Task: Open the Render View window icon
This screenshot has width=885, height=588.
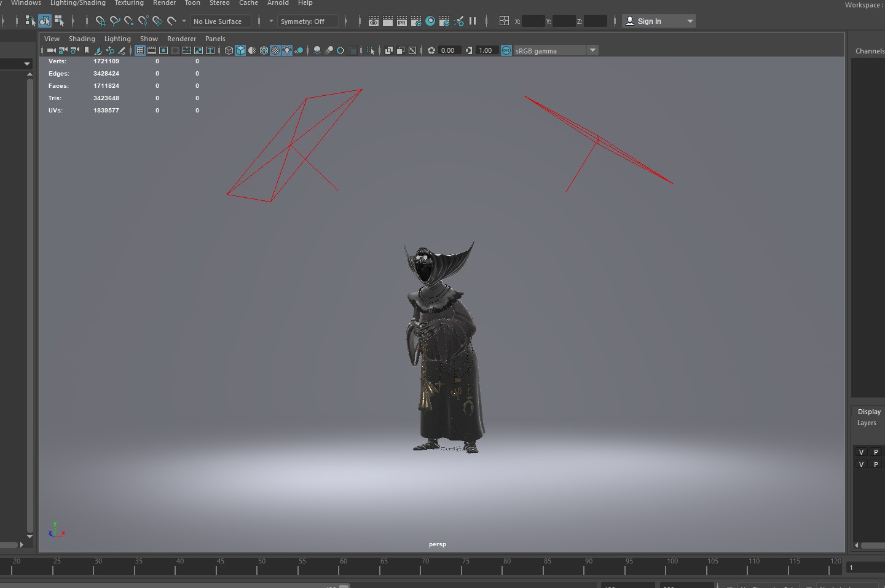Action: [x=374, y=21]
